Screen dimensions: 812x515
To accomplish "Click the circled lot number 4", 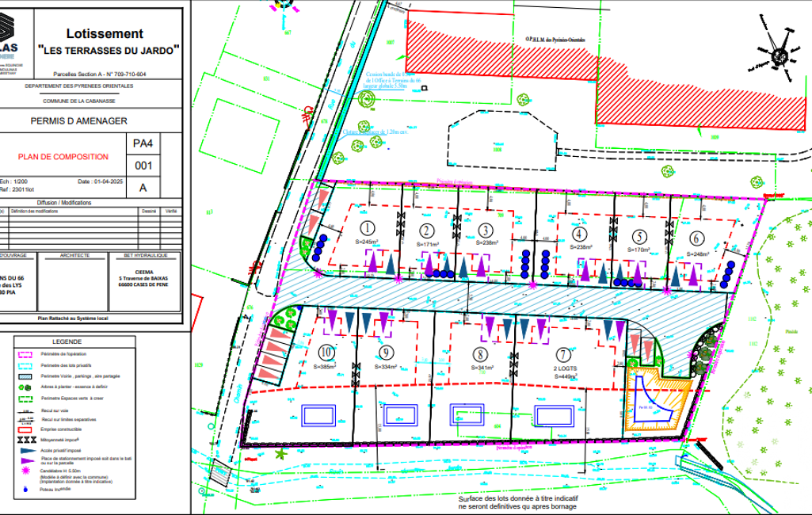I will [x=581, y=235].
